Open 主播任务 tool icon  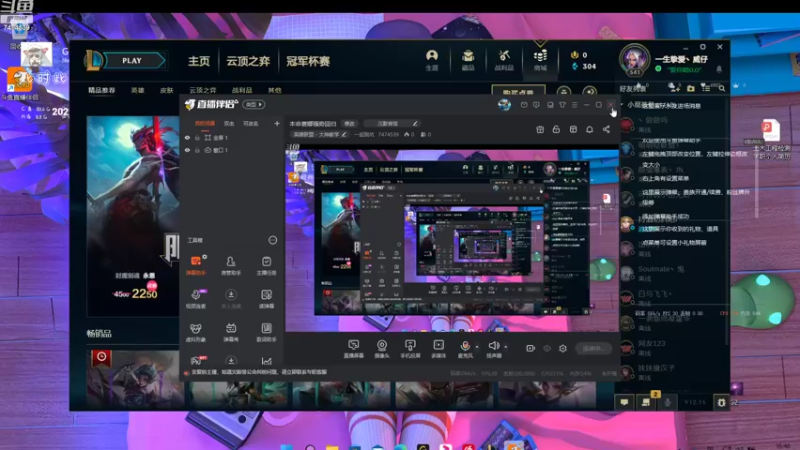(266, 265)
